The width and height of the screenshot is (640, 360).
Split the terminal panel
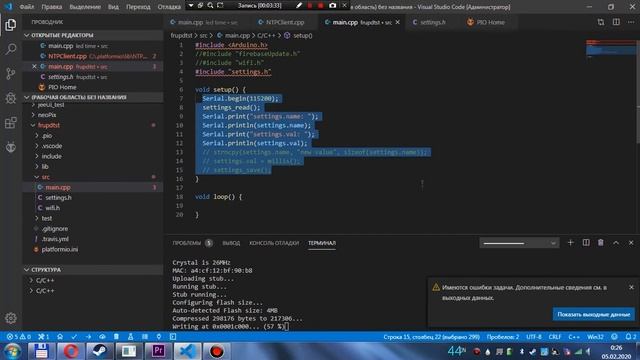pos(586,242)
